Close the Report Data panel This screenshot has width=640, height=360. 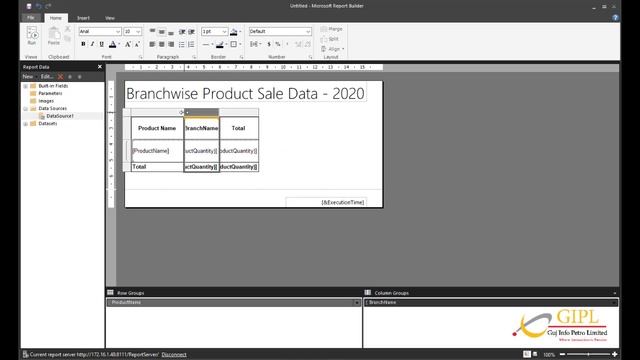(x=100, y=67)
